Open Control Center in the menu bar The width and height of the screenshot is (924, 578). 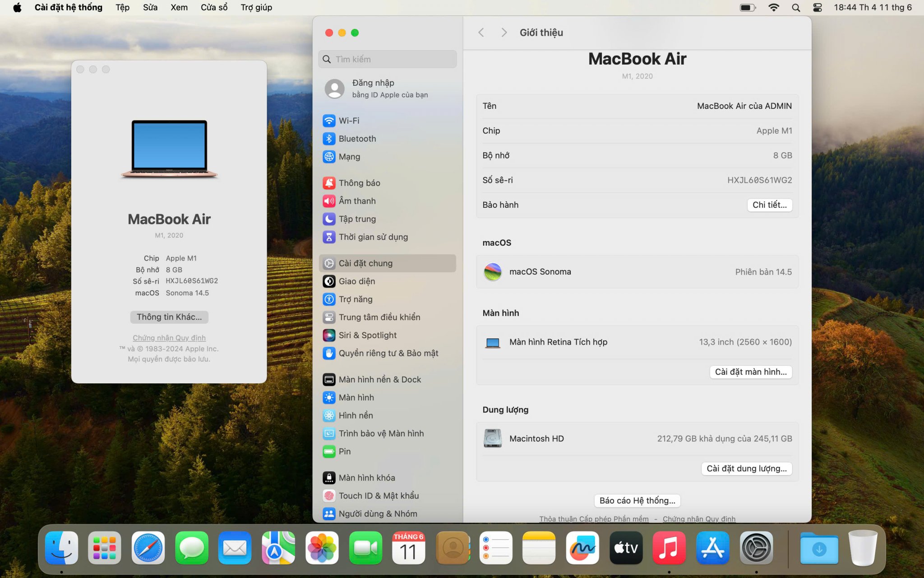tap(817, 7)
